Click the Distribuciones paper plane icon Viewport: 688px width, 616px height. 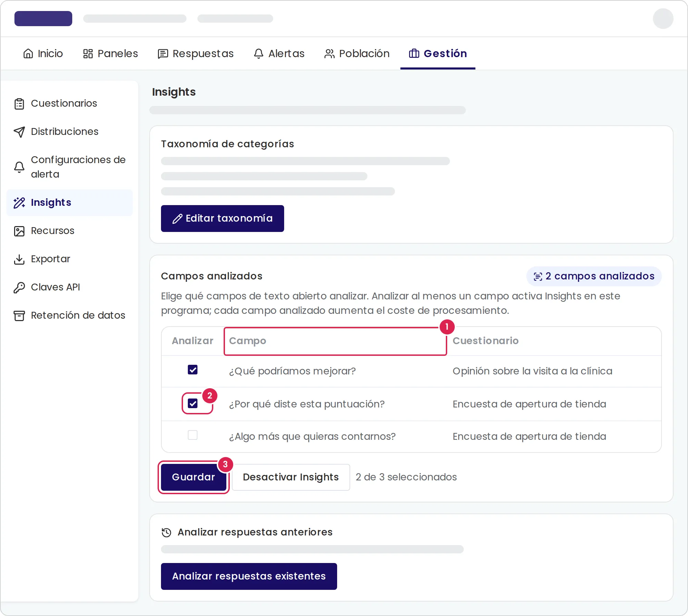click(x=19, y=132)
